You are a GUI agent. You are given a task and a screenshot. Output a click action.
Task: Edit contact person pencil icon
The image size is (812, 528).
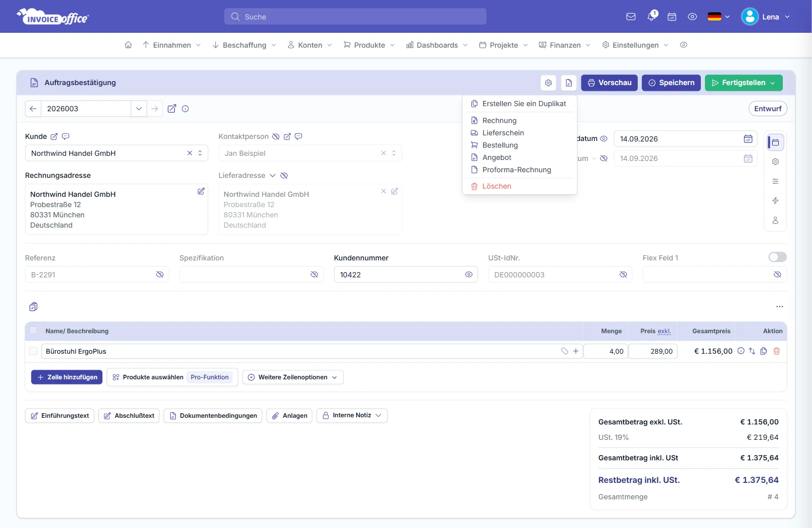point(287,136)
